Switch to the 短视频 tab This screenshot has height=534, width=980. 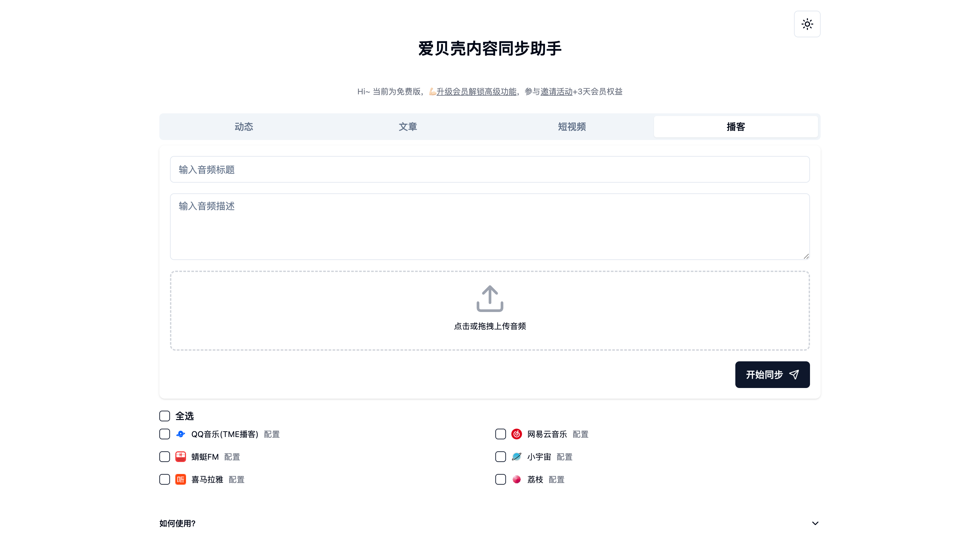[571, 127]
